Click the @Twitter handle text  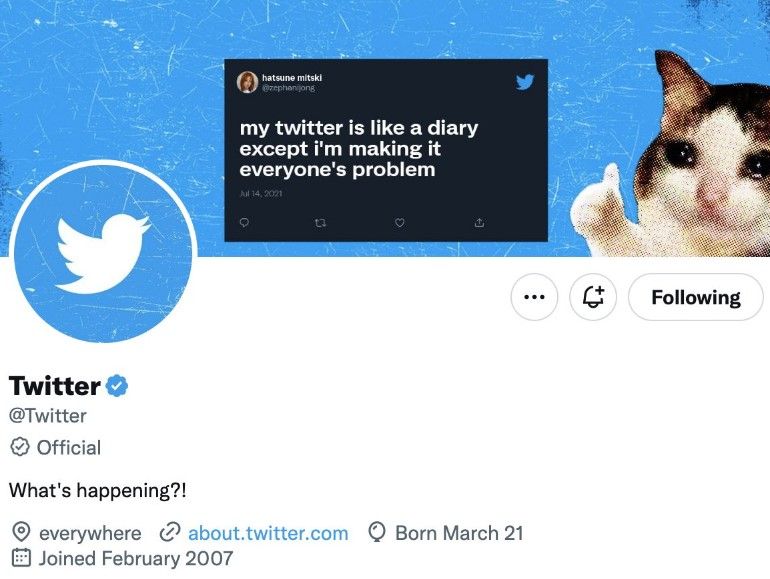pos(48,416)
